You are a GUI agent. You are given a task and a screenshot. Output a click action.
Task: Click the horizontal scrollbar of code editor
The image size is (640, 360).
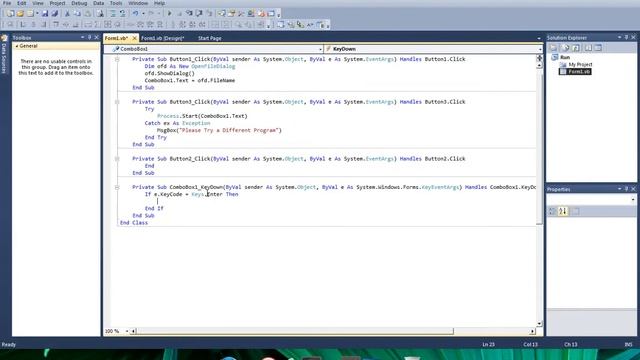pyautogui.click(x=295, y=331)
